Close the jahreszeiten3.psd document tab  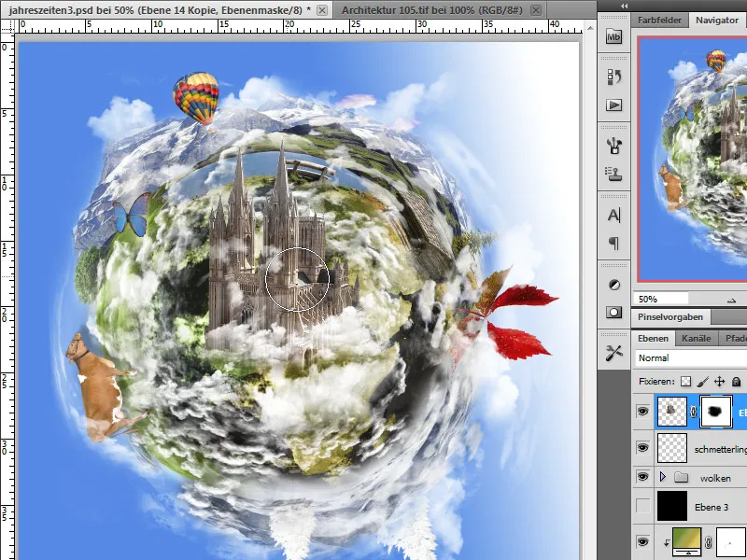(x=322, y=10)
